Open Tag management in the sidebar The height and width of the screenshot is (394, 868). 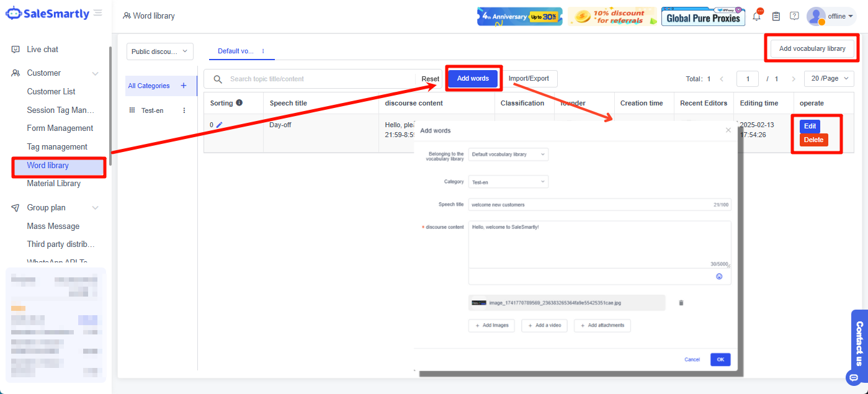point(57,147)
